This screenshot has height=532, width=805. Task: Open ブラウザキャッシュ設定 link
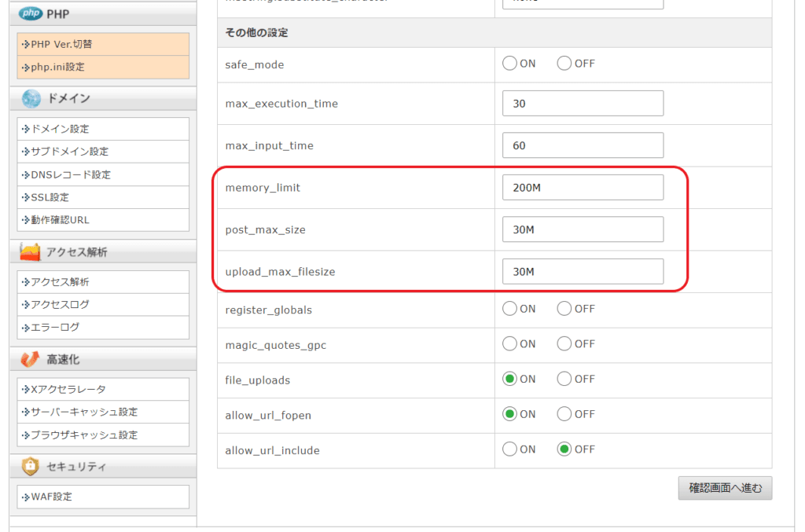tap(103, 435)
